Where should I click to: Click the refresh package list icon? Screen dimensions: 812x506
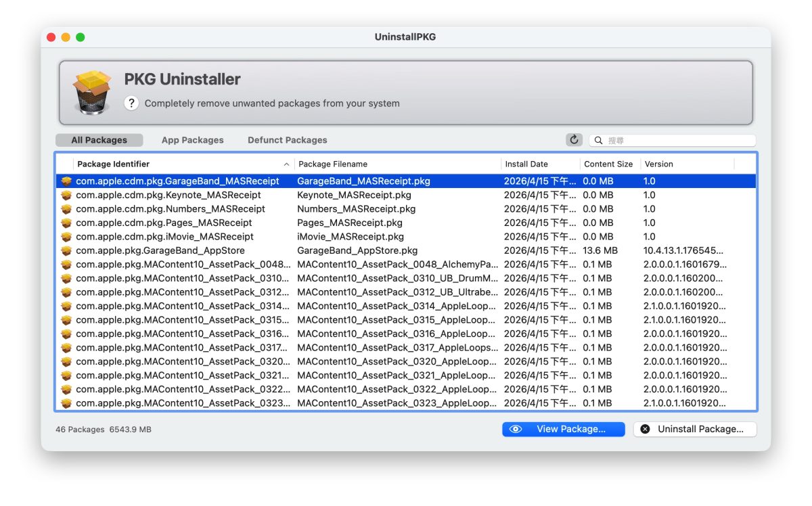click(x=574, y=140)
